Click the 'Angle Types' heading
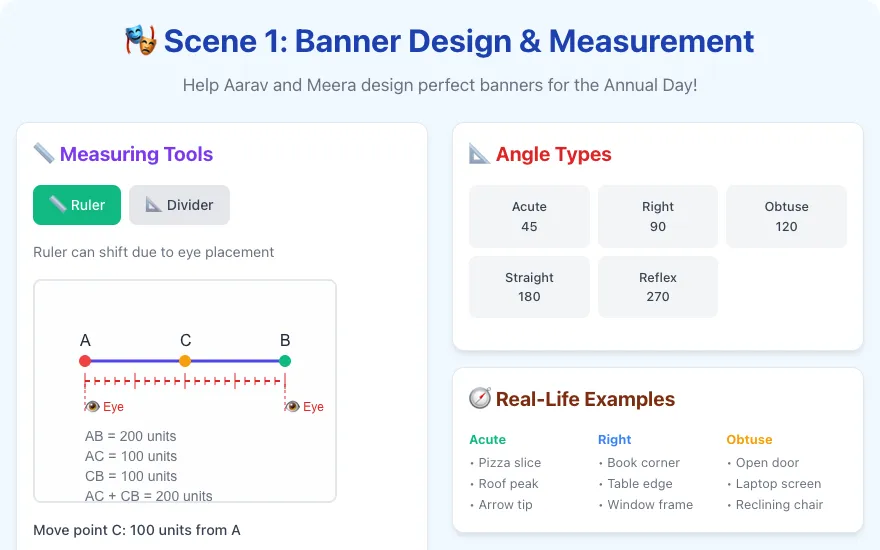The height and width of the screenshot is (550, 880). pyautogui.click(x=553, y=154)
